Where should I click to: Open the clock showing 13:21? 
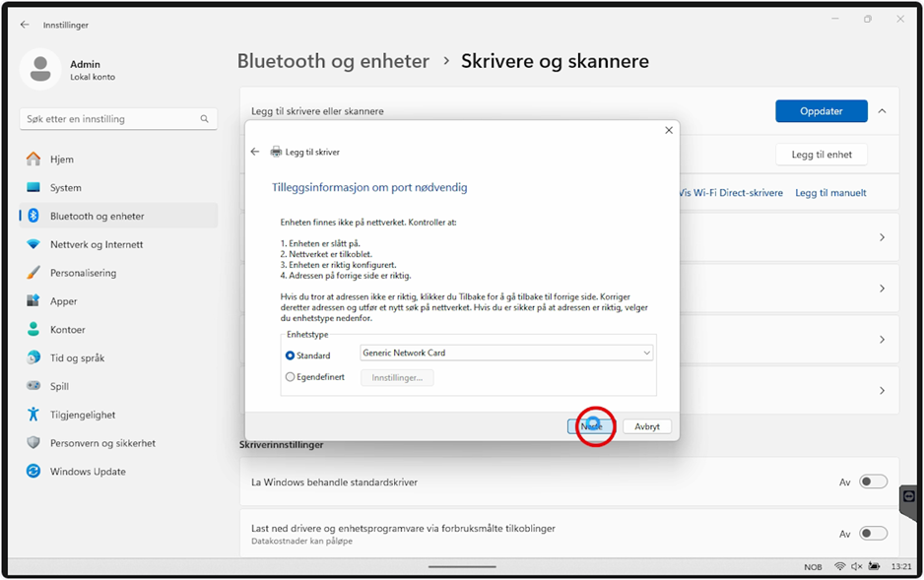pyautogui.click(x=901, y=566)
